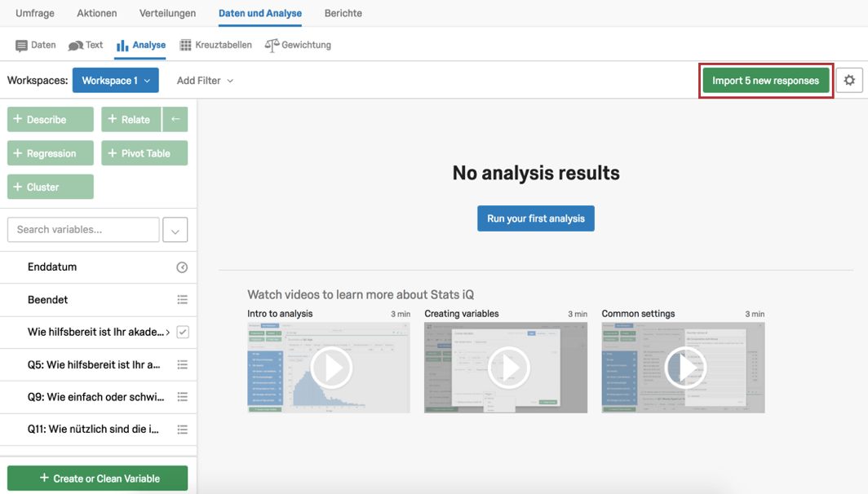868x494 pixels.
Task: Click the list icon for Beendet
Action: tap(182, 300)
